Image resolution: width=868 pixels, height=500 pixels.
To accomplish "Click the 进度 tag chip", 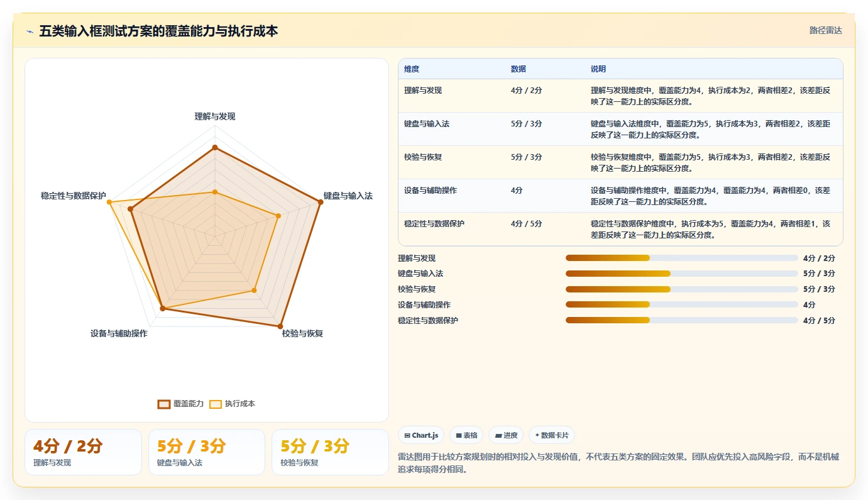I will pyautogui.click(x=506, y=435).
